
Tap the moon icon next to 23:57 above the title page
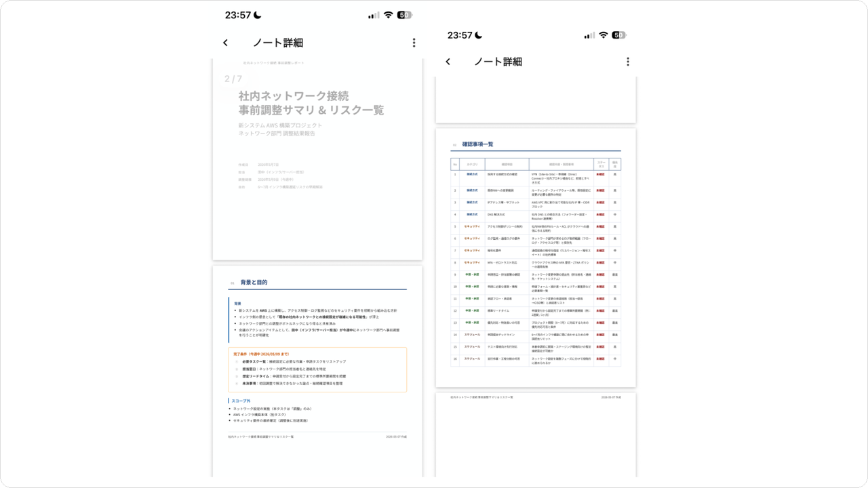click(x=257, y=15)
